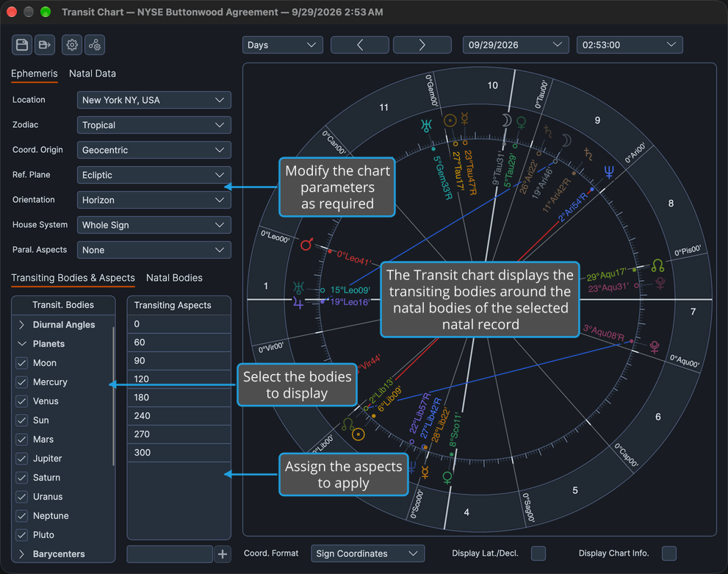Open the House System dropdown
Image resolution: width=728 pixels, height=574 pixels.
pos(154,225)
